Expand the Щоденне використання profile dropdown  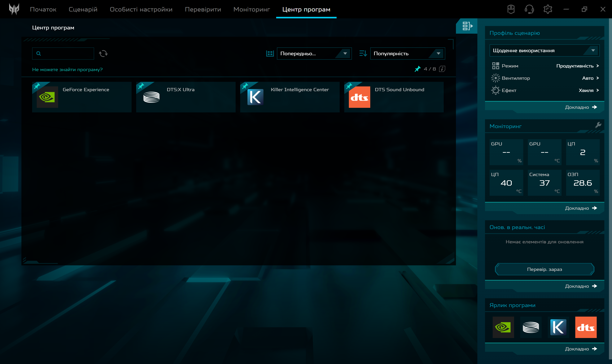click(544, 50)
